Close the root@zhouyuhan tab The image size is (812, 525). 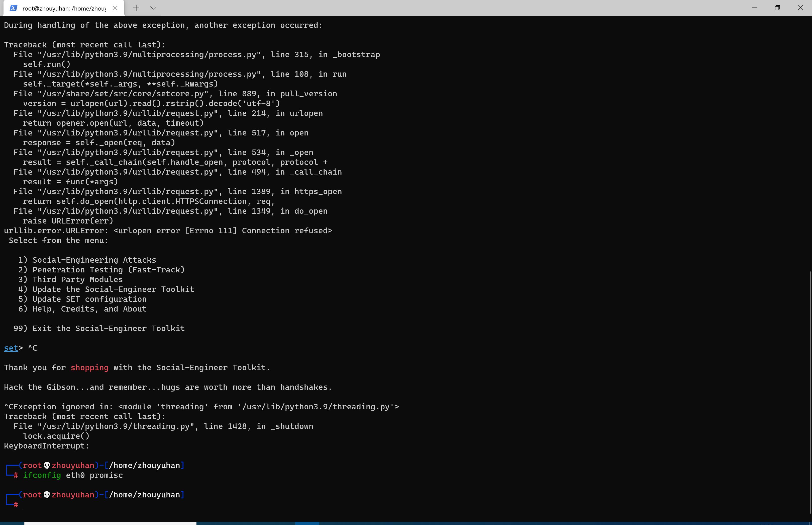pos(115,8)
